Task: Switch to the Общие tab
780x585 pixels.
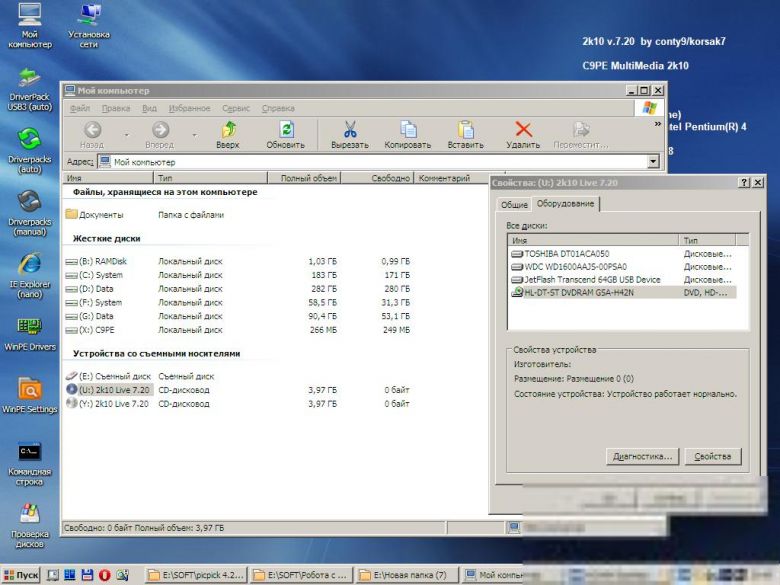Action: click(x=514, y=204)
